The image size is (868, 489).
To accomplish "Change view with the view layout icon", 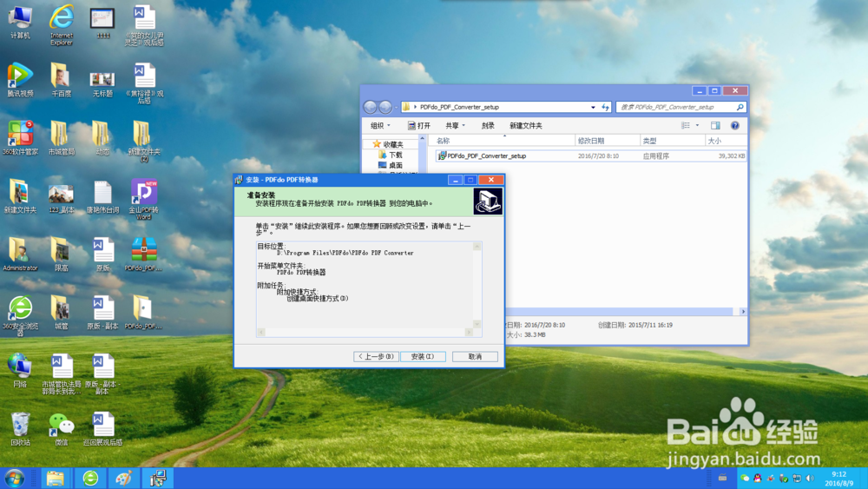I will [686, 126].
